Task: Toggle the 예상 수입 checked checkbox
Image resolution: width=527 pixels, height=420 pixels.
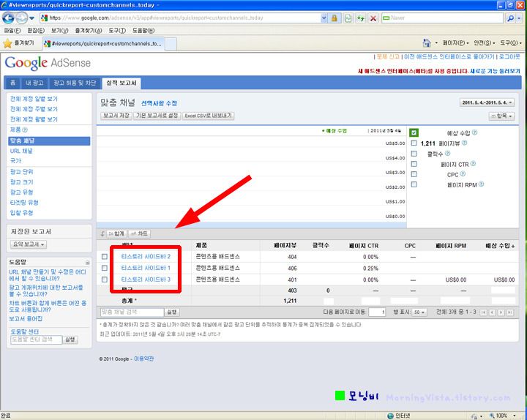Action: point(414,132)
